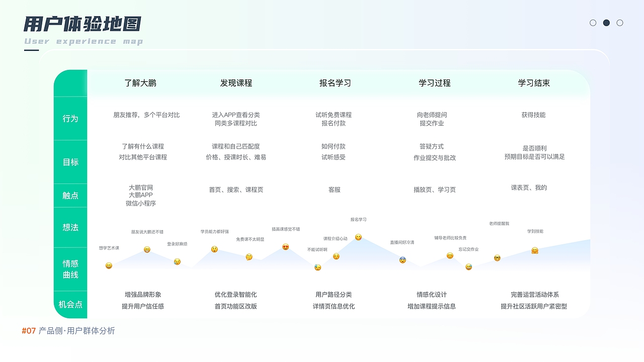This screenshot has height=362, width=644.
Task: Select the sad emoji near 不能试听啊
Action: 317,267
